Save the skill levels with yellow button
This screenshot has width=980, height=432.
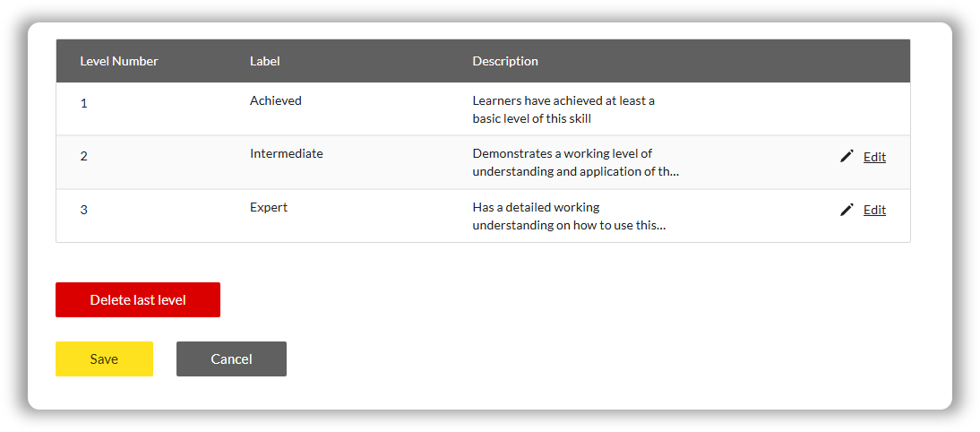pos(104,359)
